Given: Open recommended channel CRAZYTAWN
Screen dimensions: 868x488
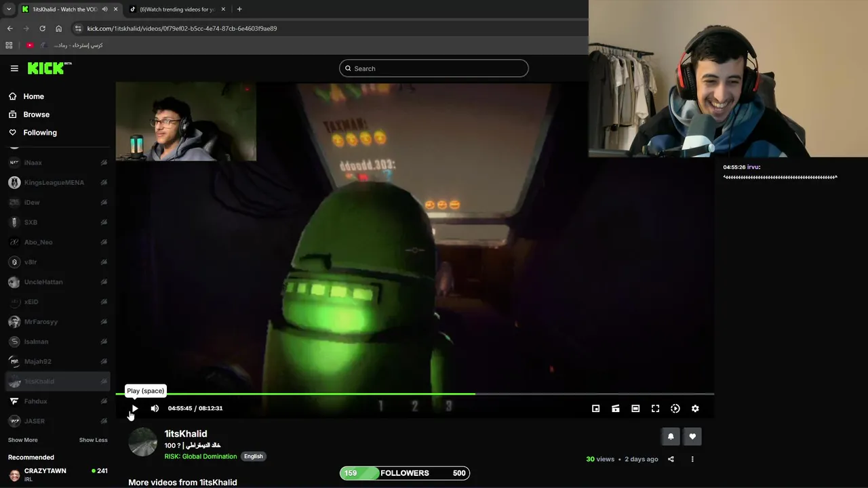Looking at the screenshot, I should coord(57,474).
